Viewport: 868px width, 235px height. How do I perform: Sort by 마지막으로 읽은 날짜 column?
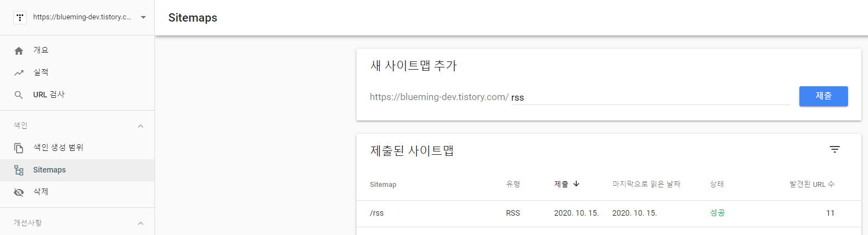pos(646,184)
